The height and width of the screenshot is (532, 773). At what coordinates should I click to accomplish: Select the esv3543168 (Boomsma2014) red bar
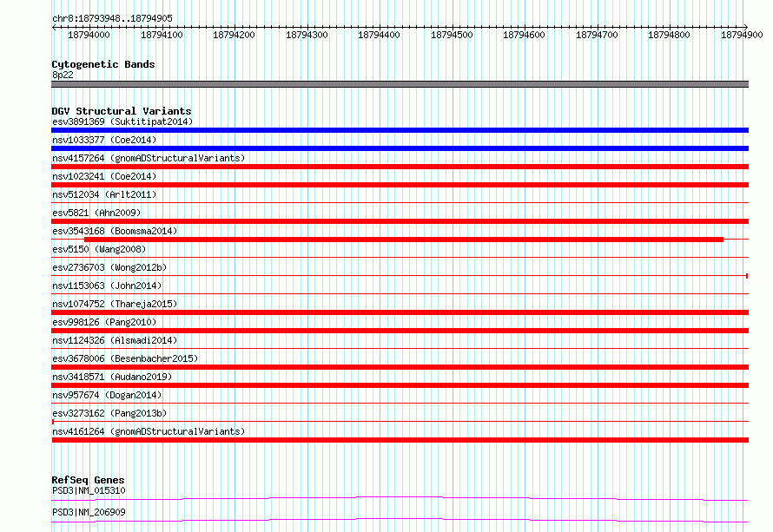(404, 240)
